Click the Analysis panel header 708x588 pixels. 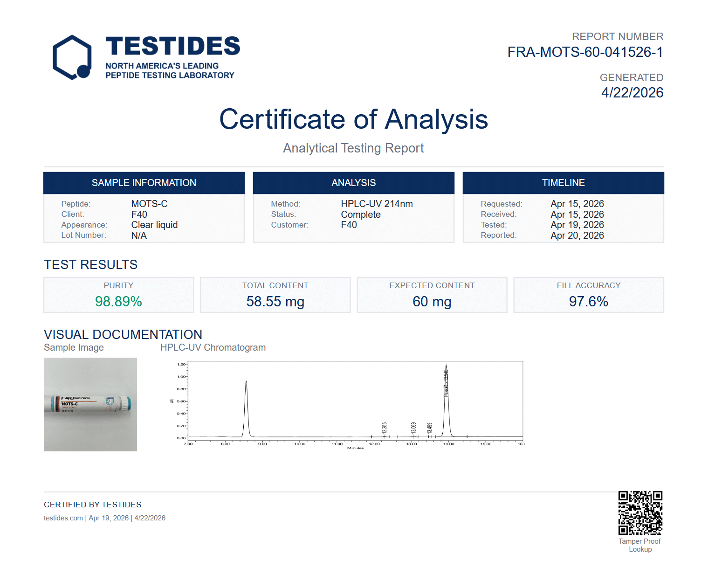coord(353,183)
